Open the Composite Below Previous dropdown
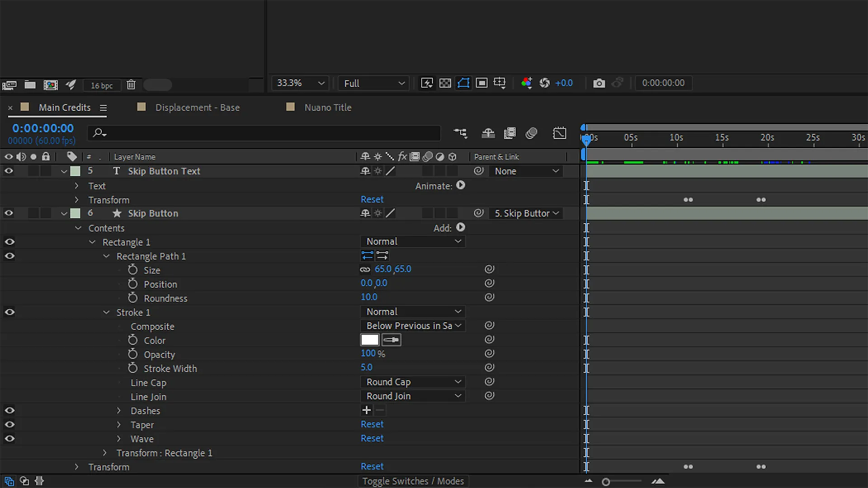 click(x=413, y=326)
